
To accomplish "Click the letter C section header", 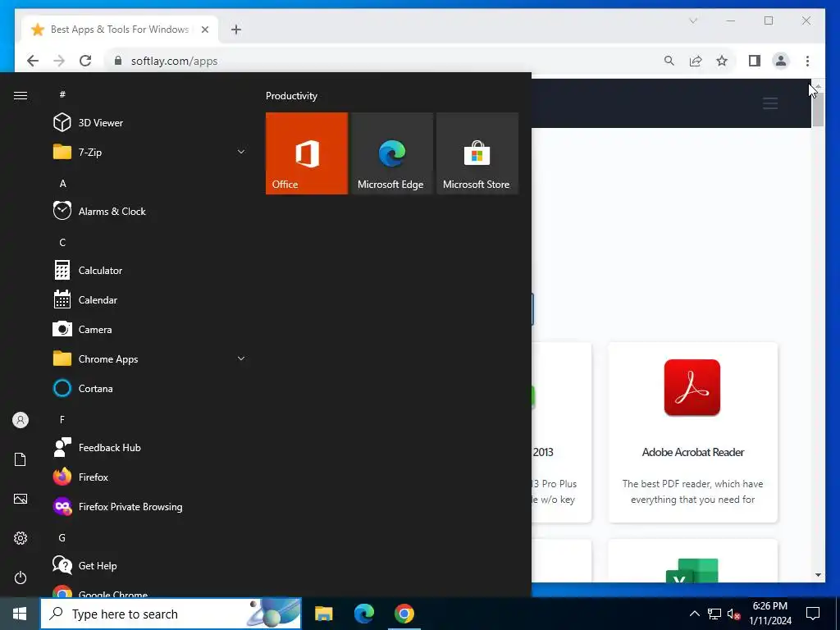I will click(x=62, y=242).
